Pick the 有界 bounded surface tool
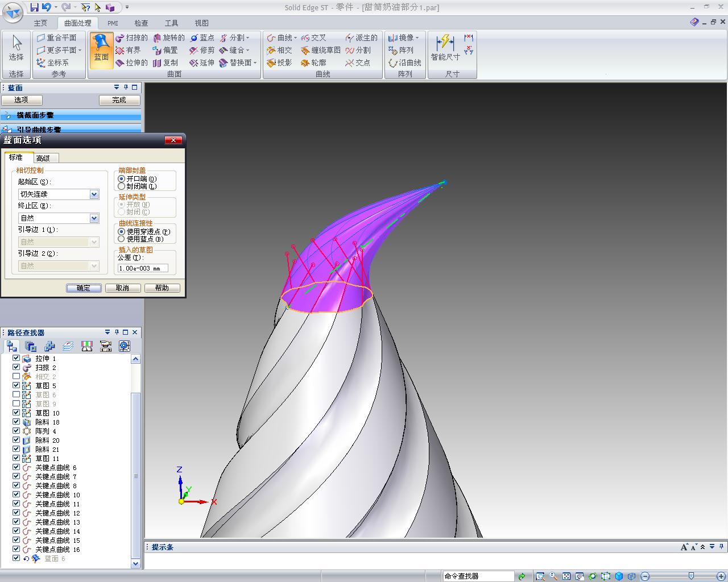This screenshot has height=582, width=728. 128,50
